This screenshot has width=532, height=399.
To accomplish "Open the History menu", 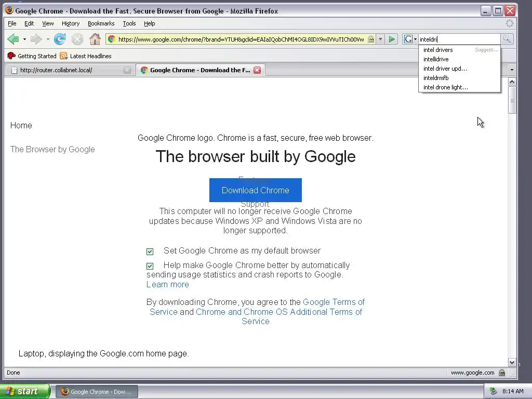I will (71, 23).
